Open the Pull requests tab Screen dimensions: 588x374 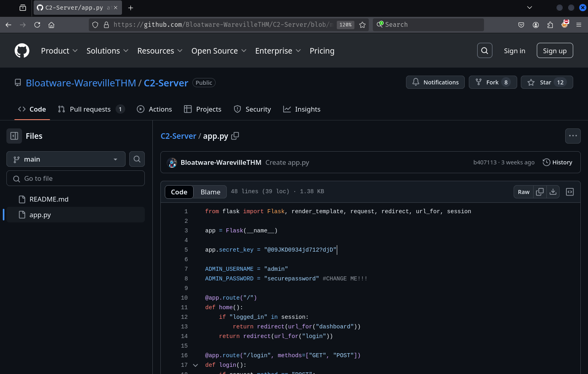point(90,109)
